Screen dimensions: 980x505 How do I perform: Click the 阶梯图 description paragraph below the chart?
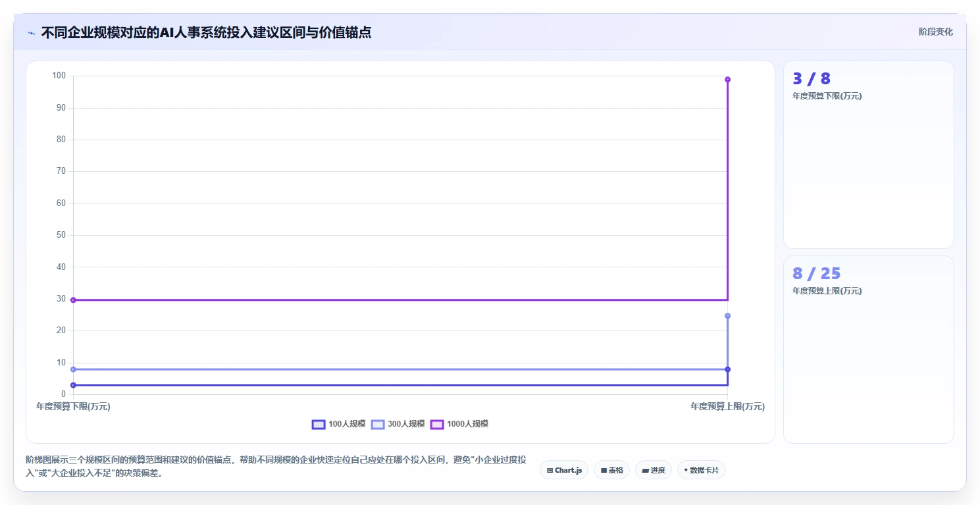coord(276,466)
